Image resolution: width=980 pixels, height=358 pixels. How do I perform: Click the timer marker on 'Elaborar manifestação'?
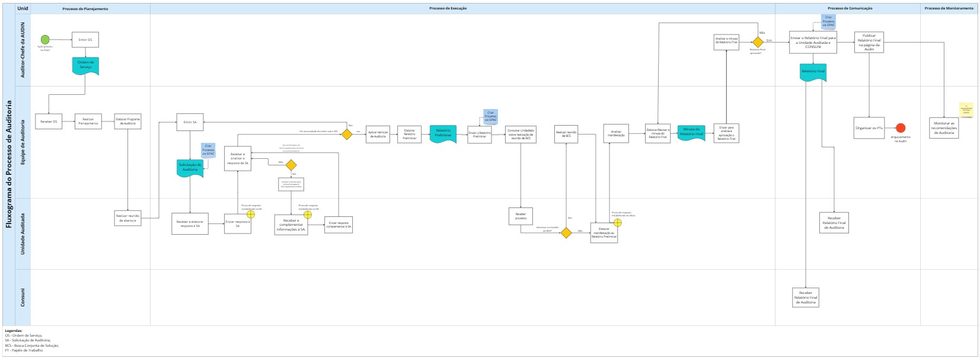(x=617, y=223)
